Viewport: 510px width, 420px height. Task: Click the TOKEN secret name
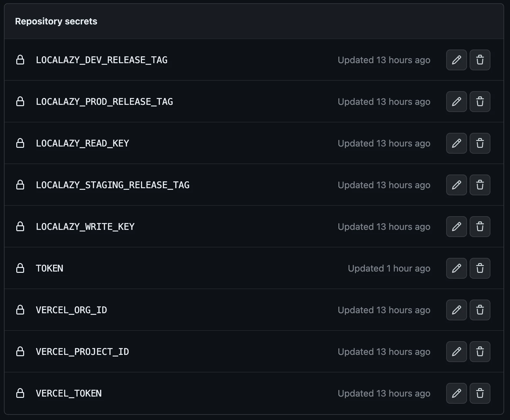coord(50,268)
